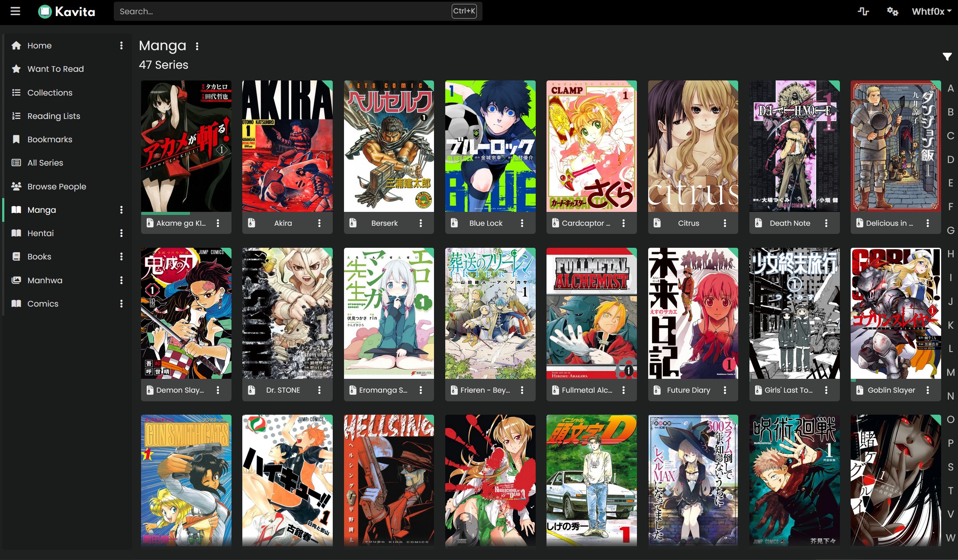This screenshot has height=560, width=958.
Task: Open Want To Read star item
Action: (x=55, y=69)
